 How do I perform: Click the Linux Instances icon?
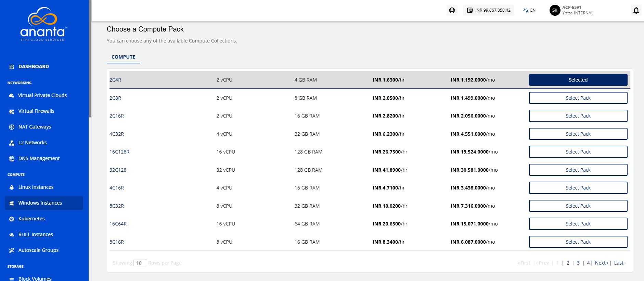click(x=12, y=187)
